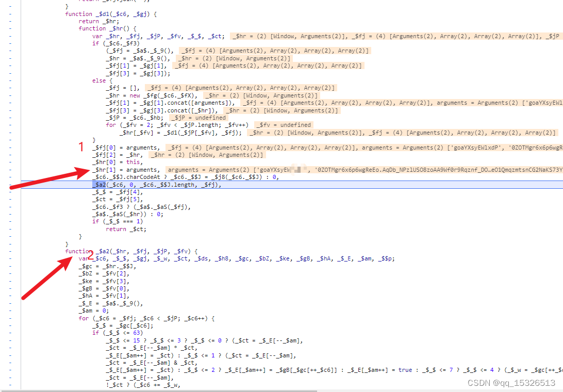Click the else keyword in function _$hr
Image resolution: width=563 pixels, height=392 pixels.
tap(99, 80)
